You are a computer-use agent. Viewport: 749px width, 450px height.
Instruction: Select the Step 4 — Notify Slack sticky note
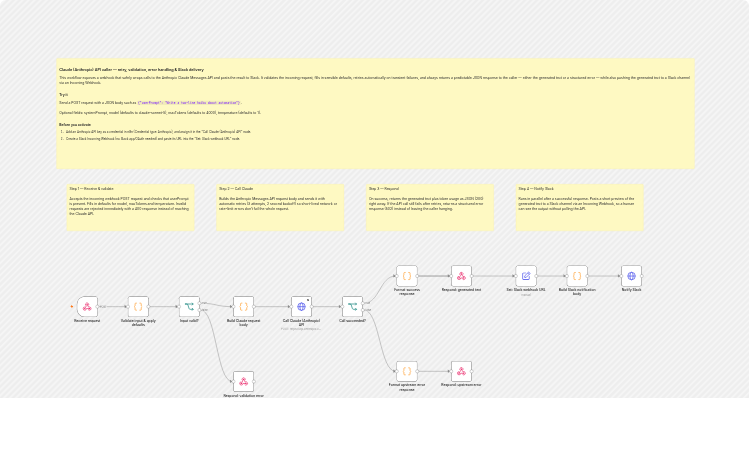[579, 207]
